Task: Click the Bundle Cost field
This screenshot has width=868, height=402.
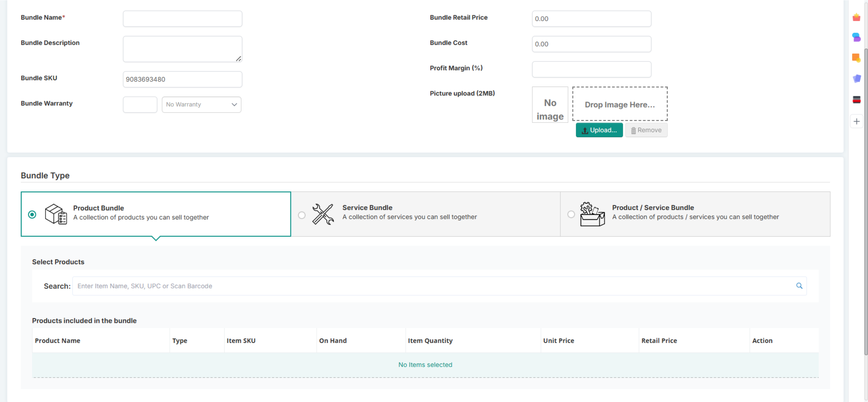Action: (x=591, y=44)
